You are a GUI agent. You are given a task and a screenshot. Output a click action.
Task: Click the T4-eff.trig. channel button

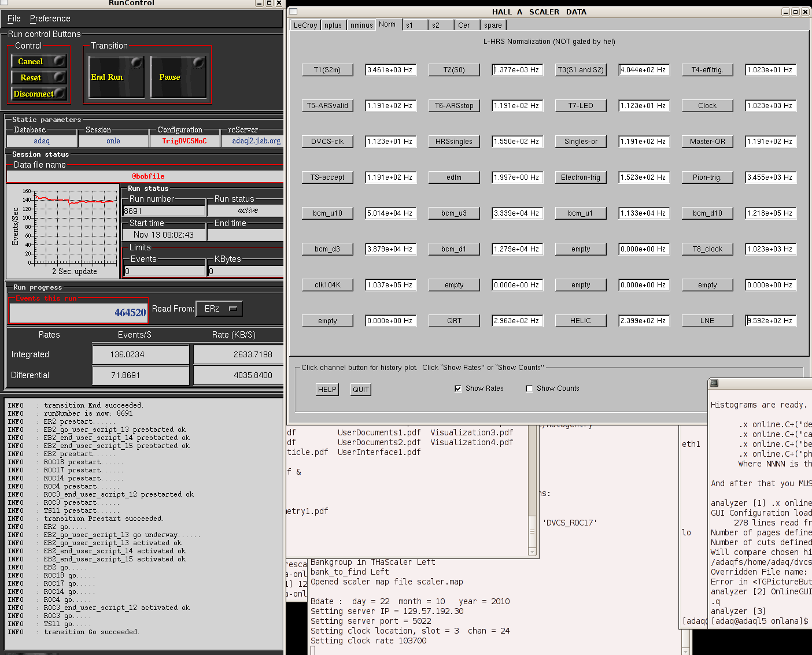pyautogui.click(x=707, y=70)
